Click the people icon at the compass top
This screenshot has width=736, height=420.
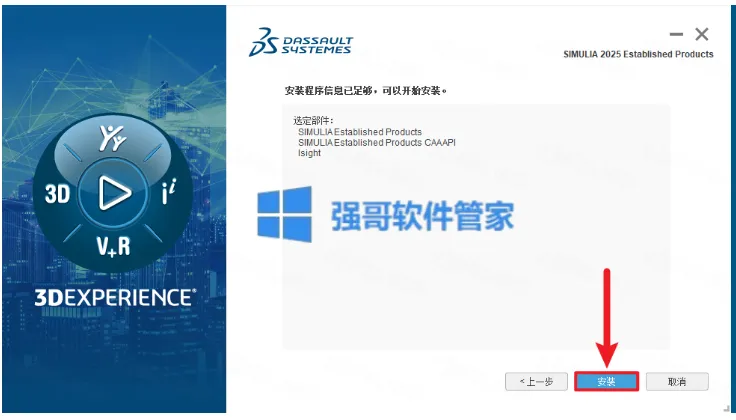click(113, 138)
